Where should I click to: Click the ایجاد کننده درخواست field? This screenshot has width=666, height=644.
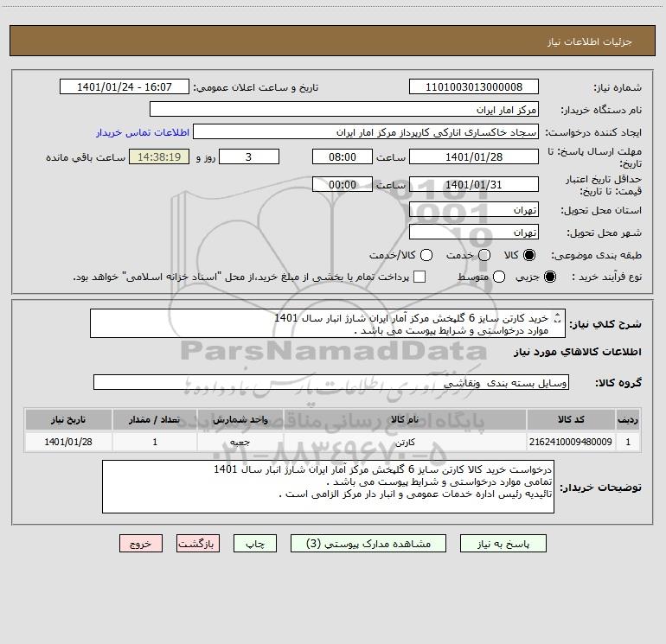click(x=366, y=132)
